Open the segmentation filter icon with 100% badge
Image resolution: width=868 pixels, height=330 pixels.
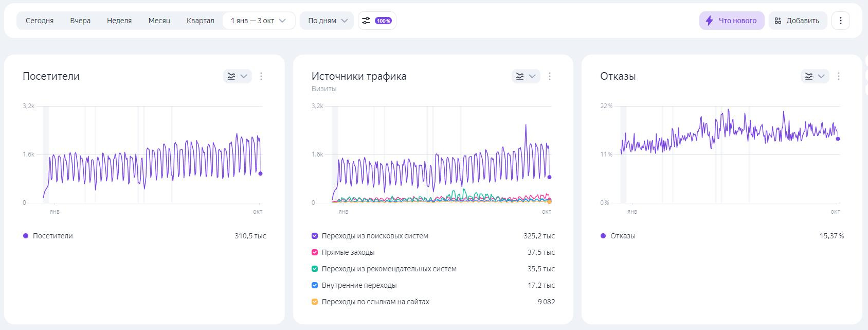[377, 21]
